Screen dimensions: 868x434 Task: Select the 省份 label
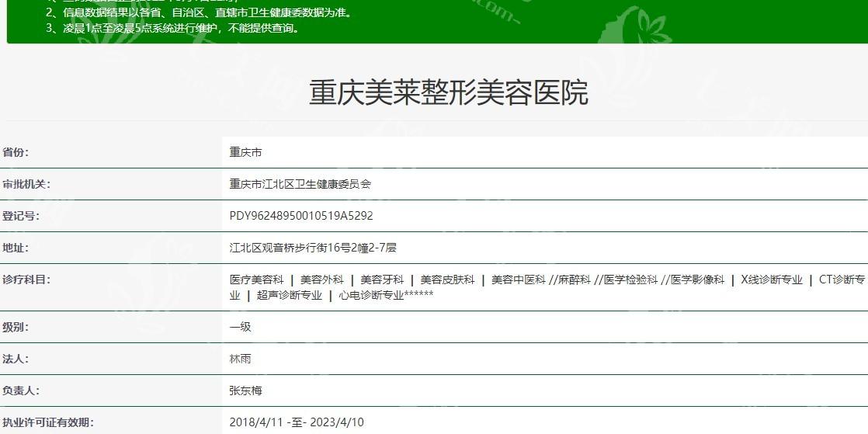point(16,152)
